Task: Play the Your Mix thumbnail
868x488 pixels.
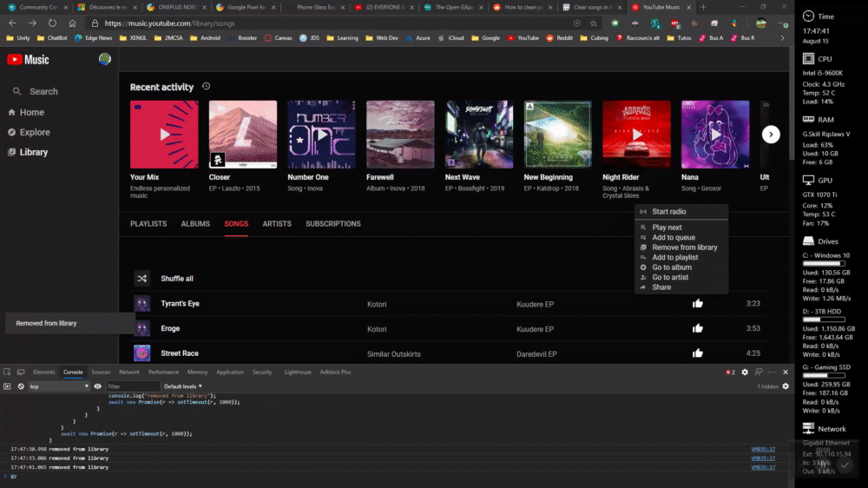Action: click(164, 134)
